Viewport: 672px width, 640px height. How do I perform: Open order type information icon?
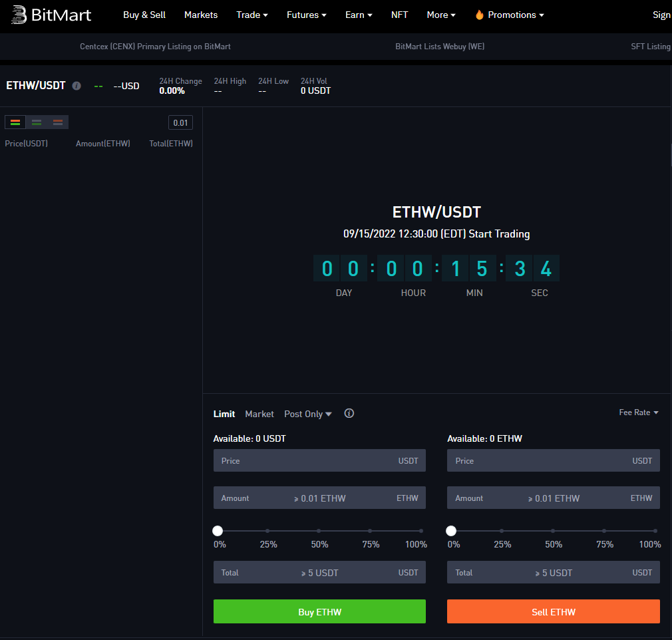coord(349,413)
